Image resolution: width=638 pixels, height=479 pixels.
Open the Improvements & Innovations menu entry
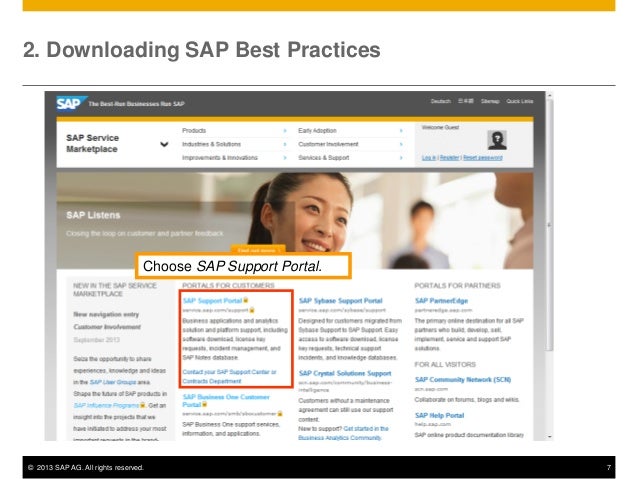220,157
